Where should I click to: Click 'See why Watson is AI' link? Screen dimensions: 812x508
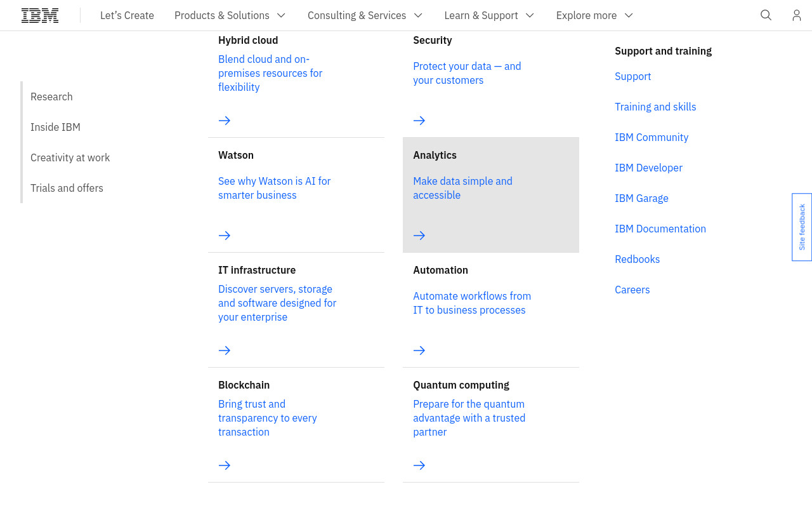tap(274, 188)
